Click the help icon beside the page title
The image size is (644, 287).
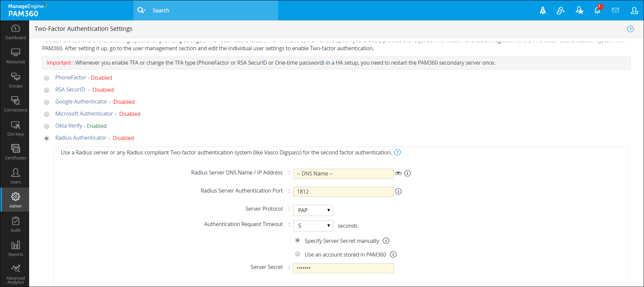pyautogui.click(x=630, y=29)
